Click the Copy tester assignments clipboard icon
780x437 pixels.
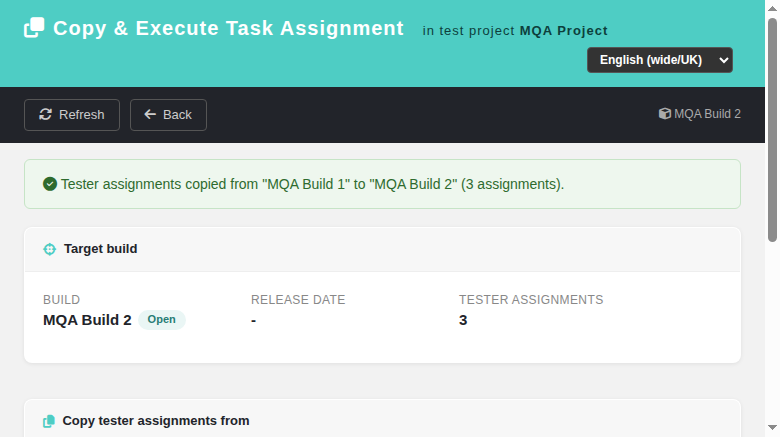[49, 421]
